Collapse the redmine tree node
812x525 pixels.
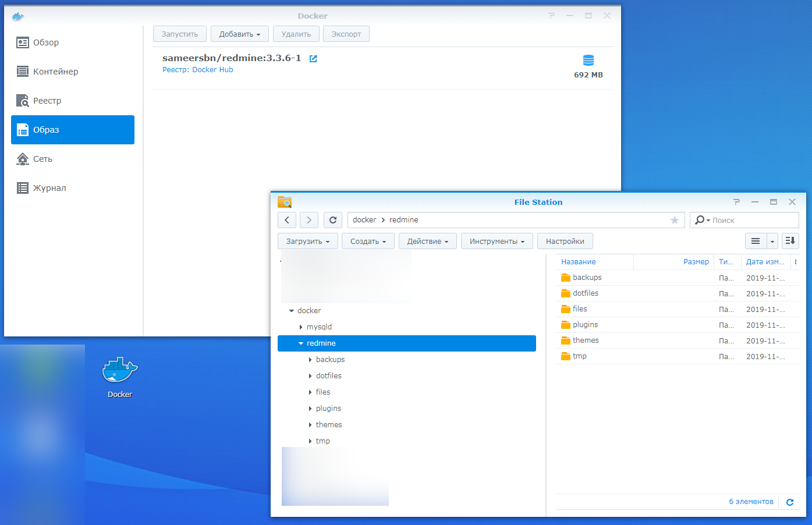pyautogui.click(x=301, y=343)
